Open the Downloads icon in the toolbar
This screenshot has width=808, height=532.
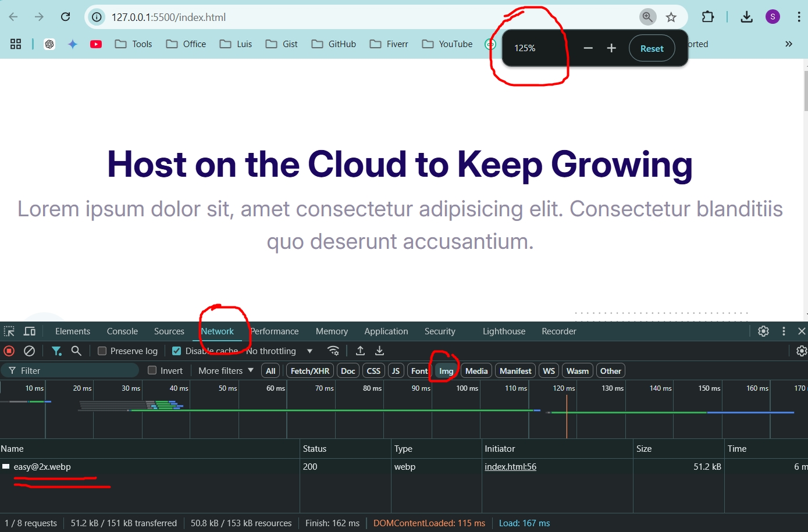[747, 17]
